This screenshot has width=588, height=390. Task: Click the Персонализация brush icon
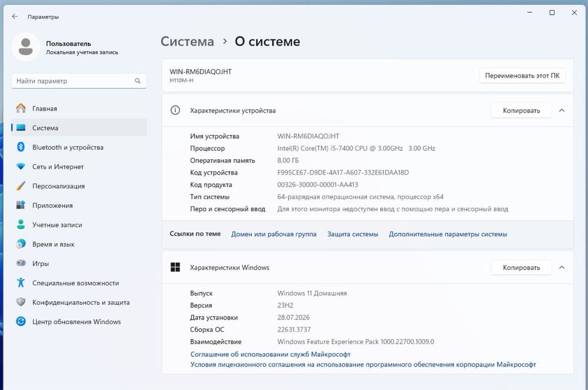click(21, 186)
